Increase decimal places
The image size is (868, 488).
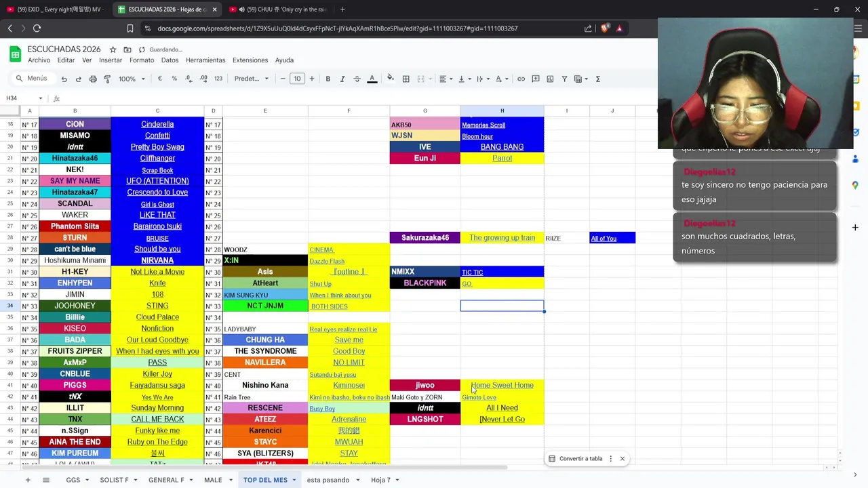tap(203, 79)
